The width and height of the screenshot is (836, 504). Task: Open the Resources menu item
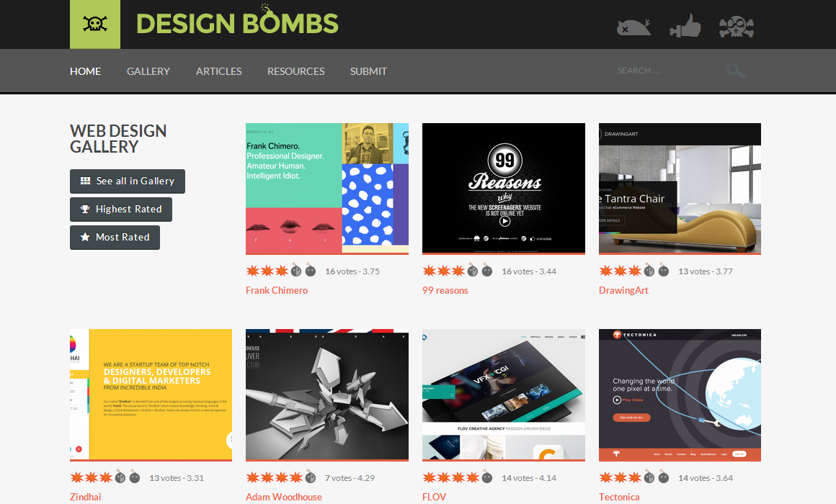coord(296,71)
